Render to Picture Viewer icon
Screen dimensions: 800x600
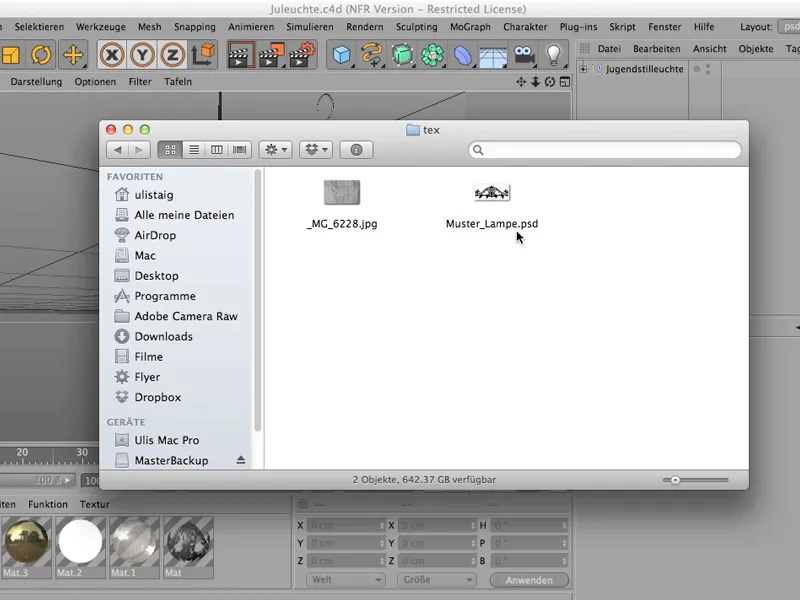point(271,55)
